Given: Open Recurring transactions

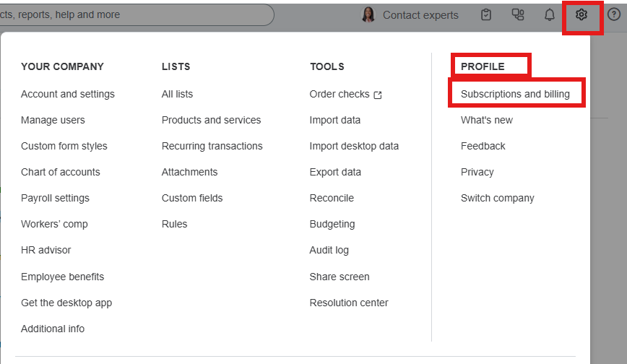Looking at the screenshot, I should tap(212, 146).
